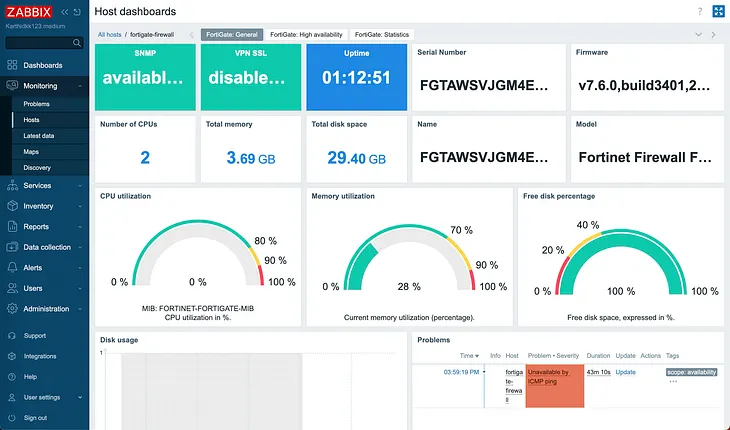Open Problems under Monitoring
The height and width of the screenshot is (430, 730).
tap(36, 104)
